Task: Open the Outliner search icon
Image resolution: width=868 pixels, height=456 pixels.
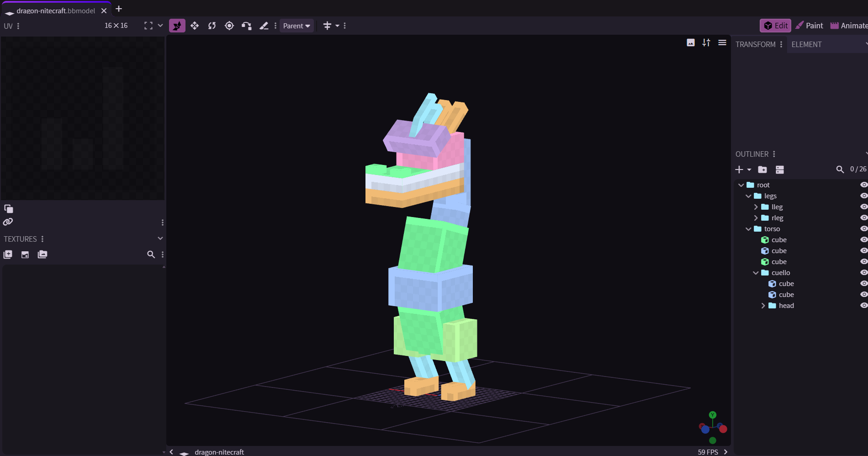Action: (x=840, y=170)
